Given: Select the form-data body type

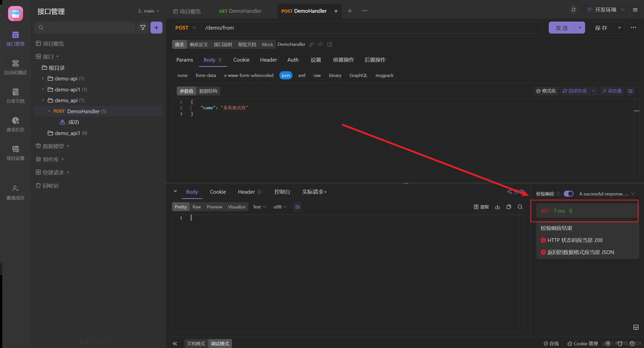Looking at the screenshot, I should tap(206, 75).
